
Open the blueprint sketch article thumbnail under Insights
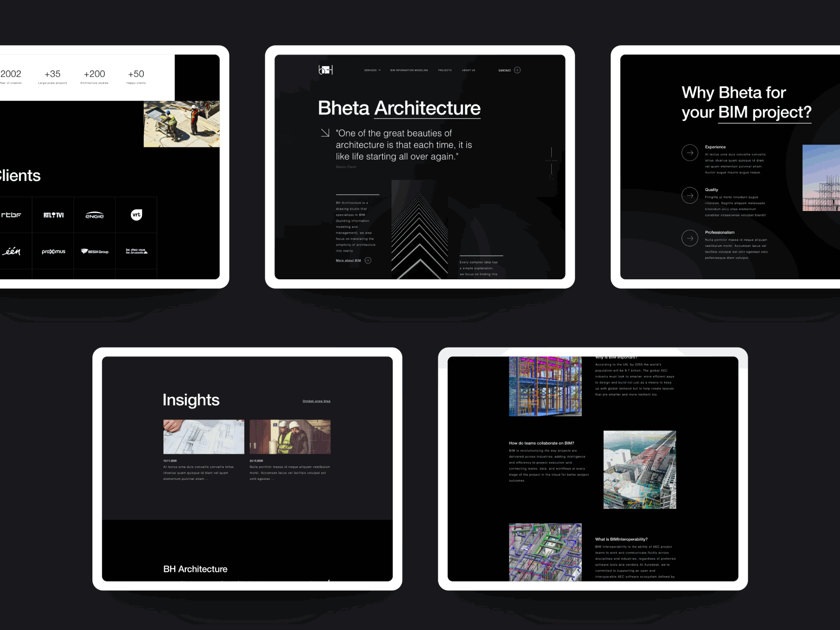pyautogui.click(x=203, y=436)
